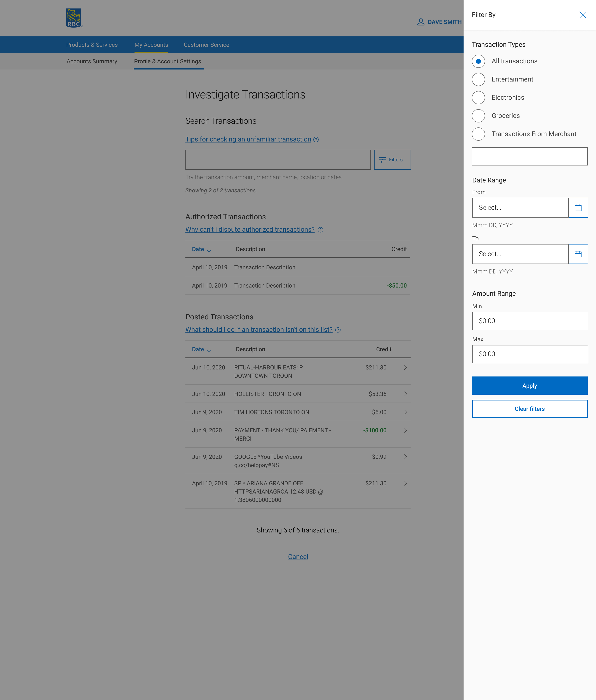Open the To date calendar picker
This screenshot has height=700, width=596.
coord(578,254)
